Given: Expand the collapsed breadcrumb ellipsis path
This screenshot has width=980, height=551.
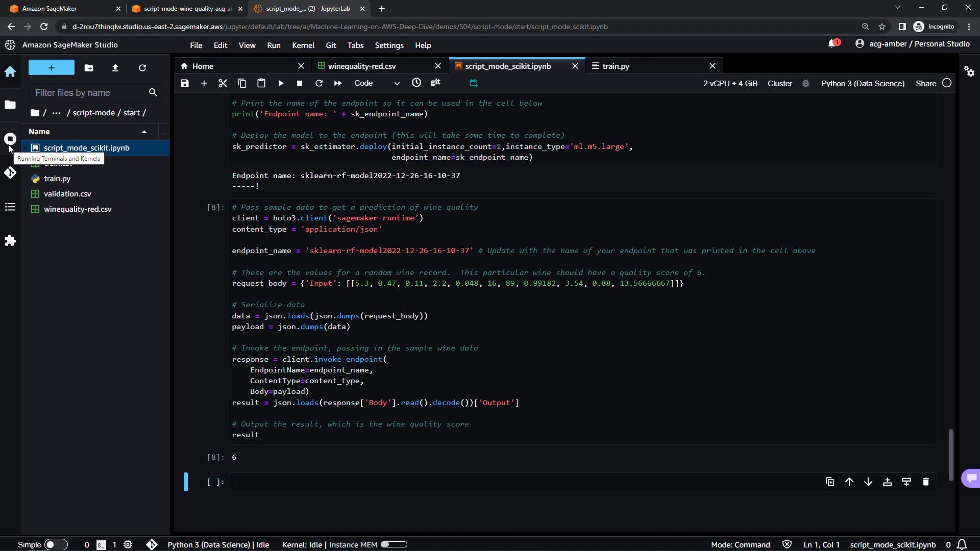Looking at the screenshot, I should (x=56, y=113).
